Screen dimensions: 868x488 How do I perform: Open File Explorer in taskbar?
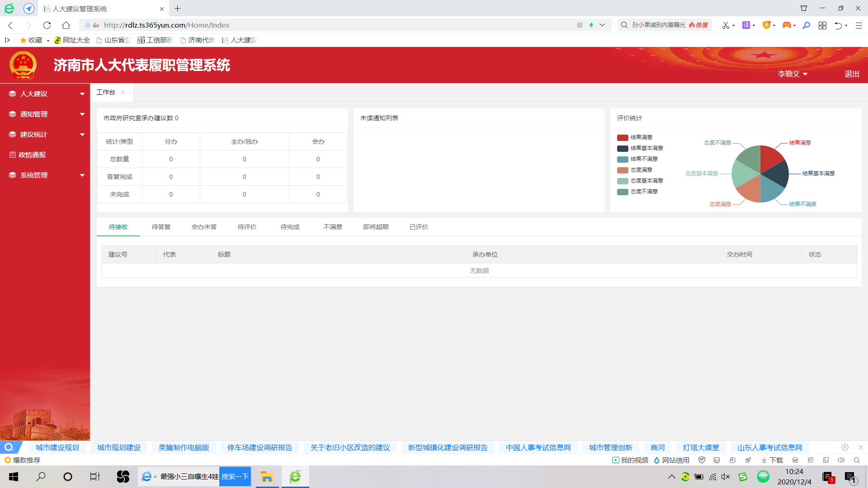(x=267, y=477)
